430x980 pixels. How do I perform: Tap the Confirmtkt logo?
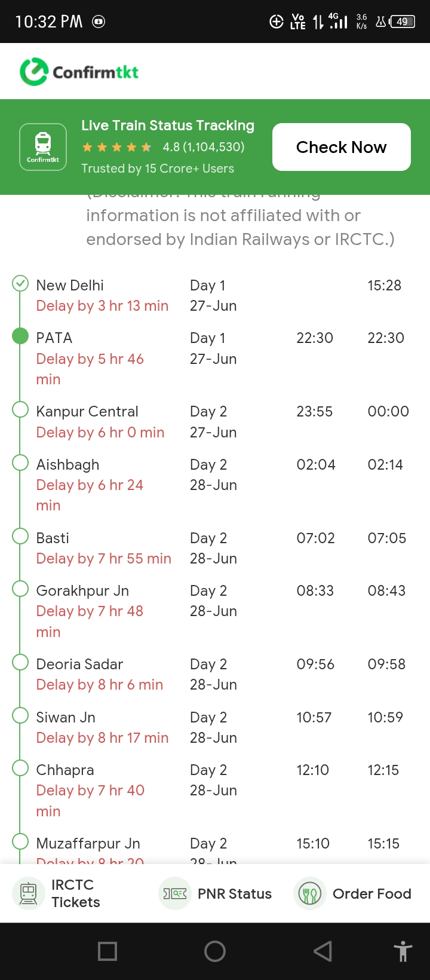pyautogui.click(x=79, y=72)
